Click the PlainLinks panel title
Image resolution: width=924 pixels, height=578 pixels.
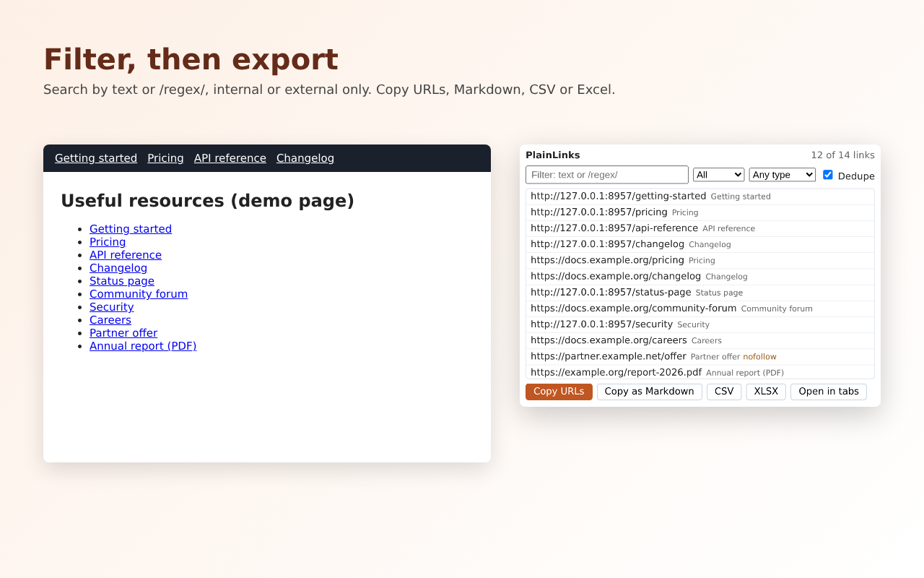pyautogui.click(x=553, y=155)
